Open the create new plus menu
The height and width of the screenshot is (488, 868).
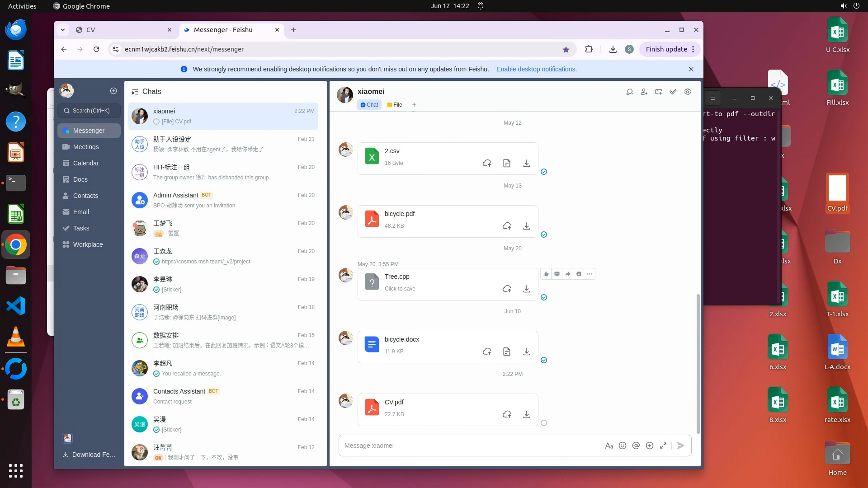click(x=113, y=91)
